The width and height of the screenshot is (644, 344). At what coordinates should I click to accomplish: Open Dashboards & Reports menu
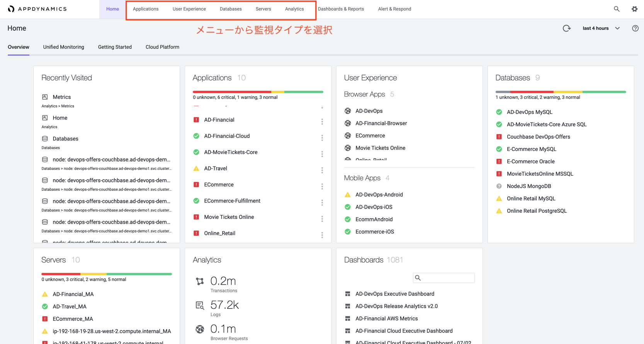[341, 9]
